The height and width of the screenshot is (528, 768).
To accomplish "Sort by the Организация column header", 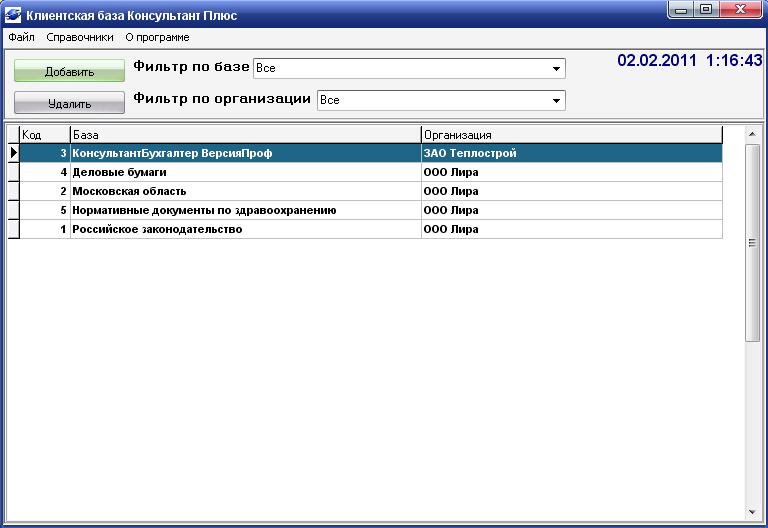I will point(572,135).
